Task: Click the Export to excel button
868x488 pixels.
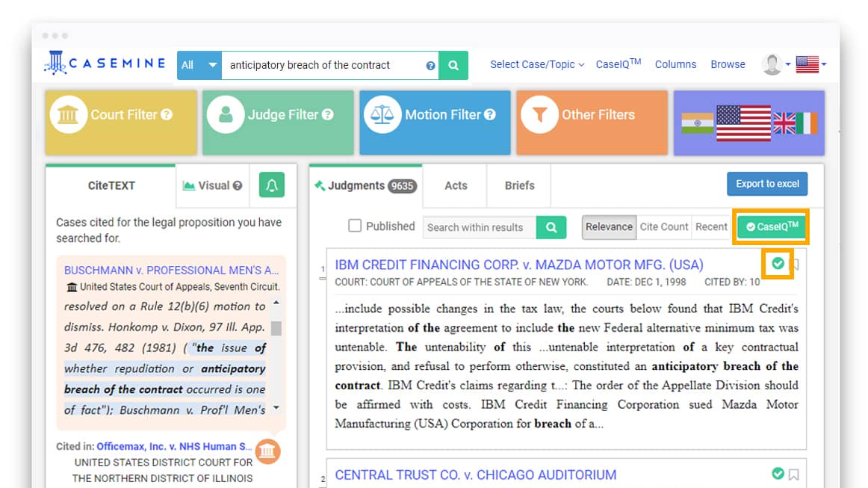Action: pos(767,184)
